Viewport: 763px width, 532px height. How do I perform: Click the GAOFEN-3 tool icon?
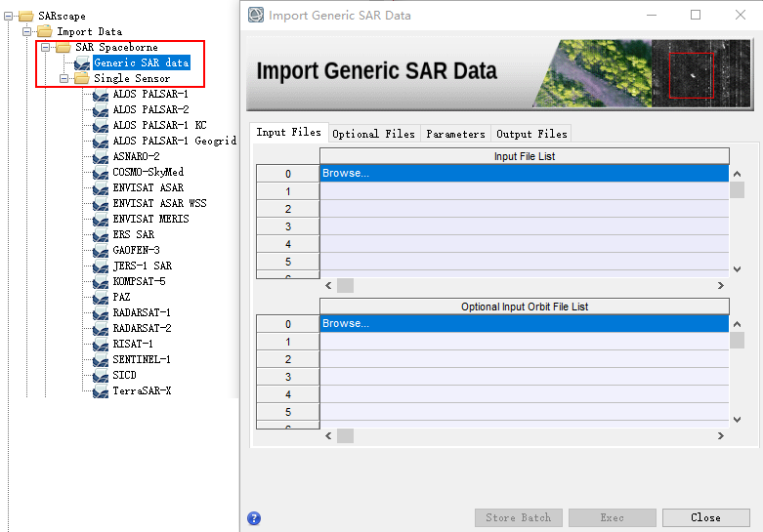click(x=101, y=251)
